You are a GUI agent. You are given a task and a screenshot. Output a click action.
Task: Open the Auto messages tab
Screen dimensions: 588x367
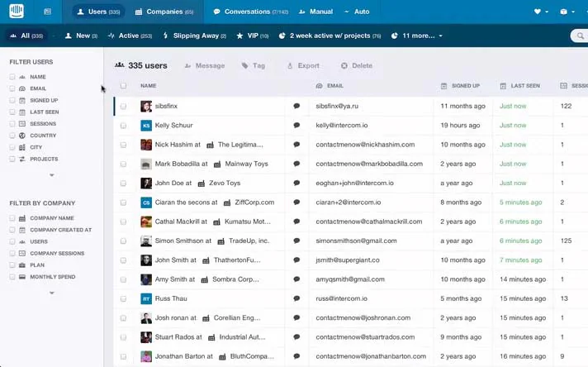[357, 12]
